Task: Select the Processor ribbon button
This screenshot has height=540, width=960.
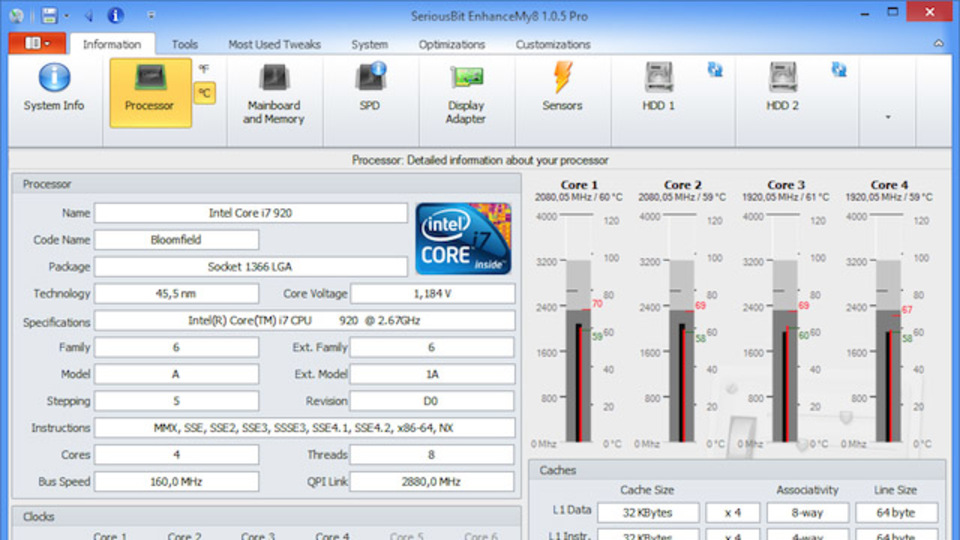Action: (x=150, y=93)
